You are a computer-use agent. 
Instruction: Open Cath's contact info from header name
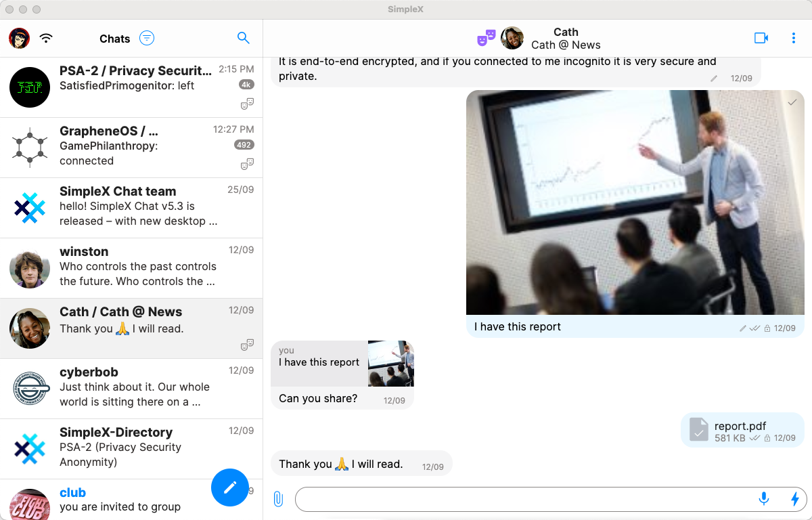(x=566, y=39)
